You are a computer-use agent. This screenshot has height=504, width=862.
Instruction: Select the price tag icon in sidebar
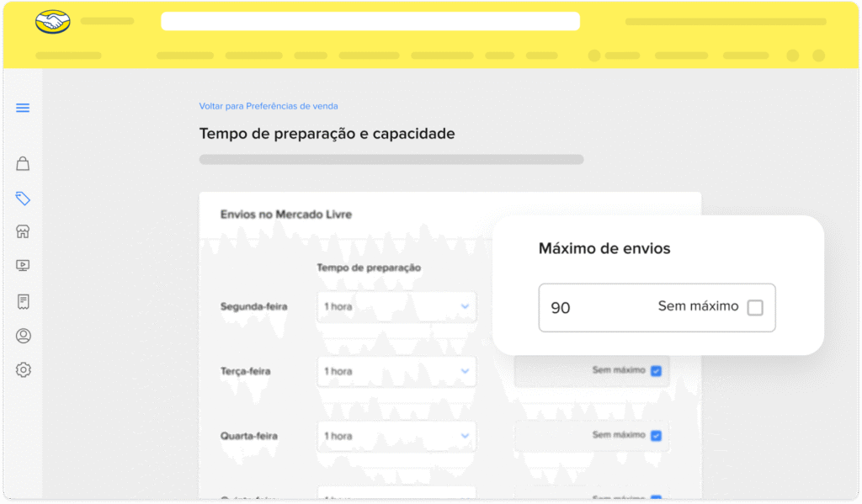[23, 199]
